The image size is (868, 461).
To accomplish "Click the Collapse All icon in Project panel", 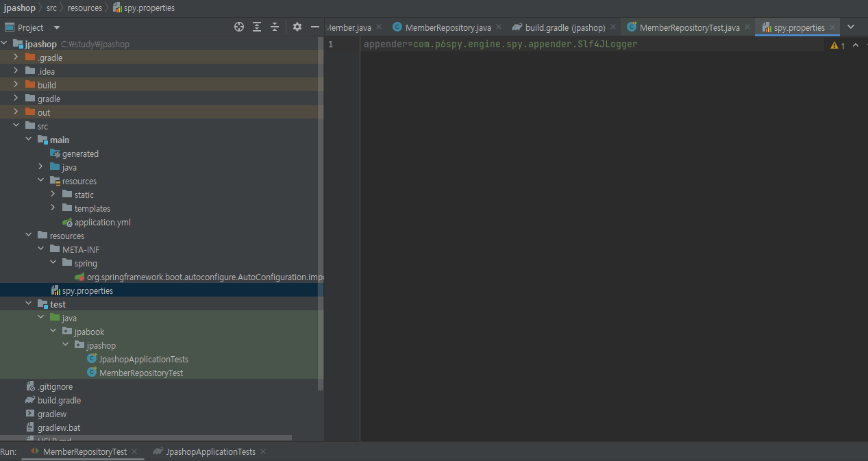I will click(275, 27).
